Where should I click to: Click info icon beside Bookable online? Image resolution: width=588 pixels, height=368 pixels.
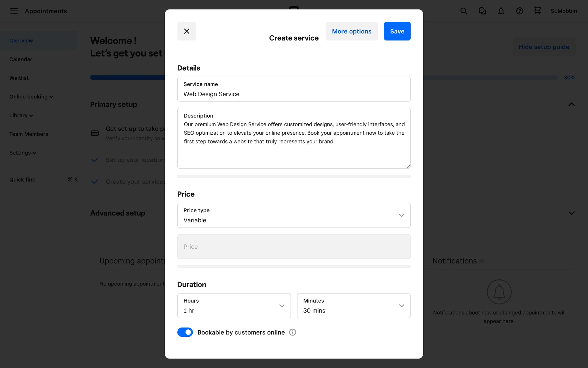point(292,332)
